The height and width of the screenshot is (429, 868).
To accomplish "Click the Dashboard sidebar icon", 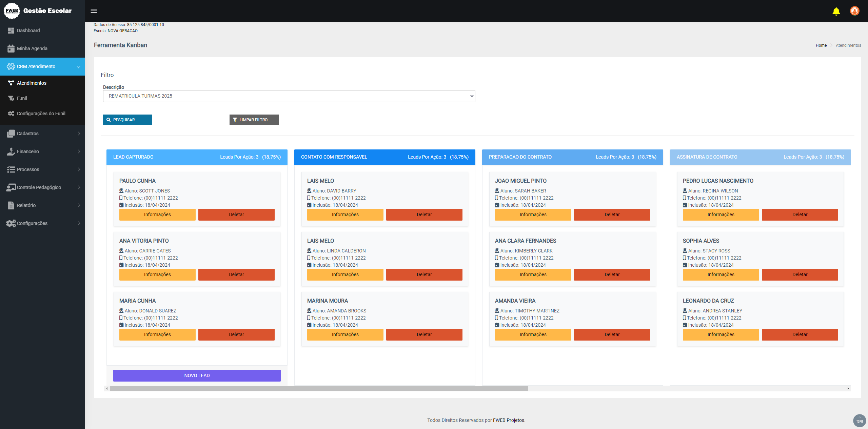I will 11,30.
